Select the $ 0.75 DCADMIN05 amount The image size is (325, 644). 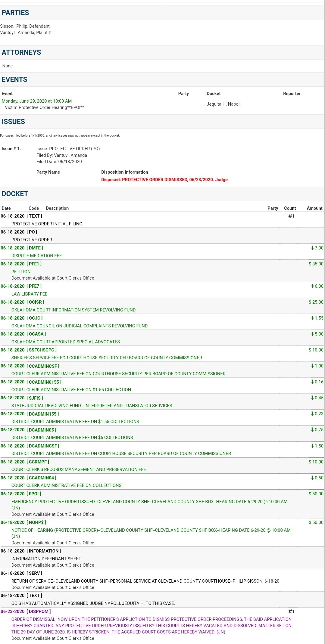(317, 430)
